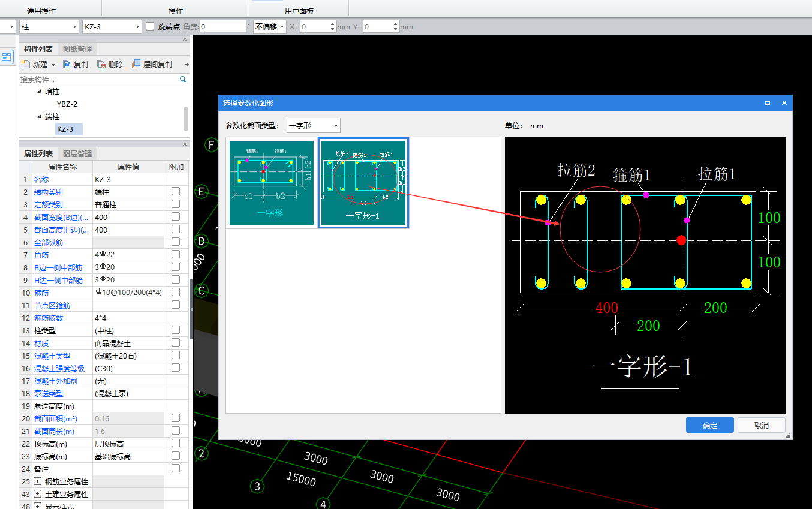Open the 参数化截面类型 一字形 dropdown
This screenshot has height=509, width=812.
pyautogui.click(x=336, y=126)
